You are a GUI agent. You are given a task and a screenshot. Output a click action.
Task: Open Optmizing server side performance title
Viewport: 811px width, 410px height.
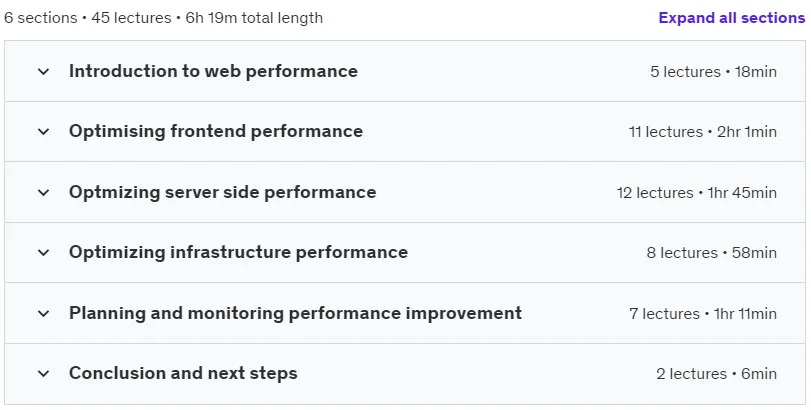pyautogui.click(x=222, y=192)
